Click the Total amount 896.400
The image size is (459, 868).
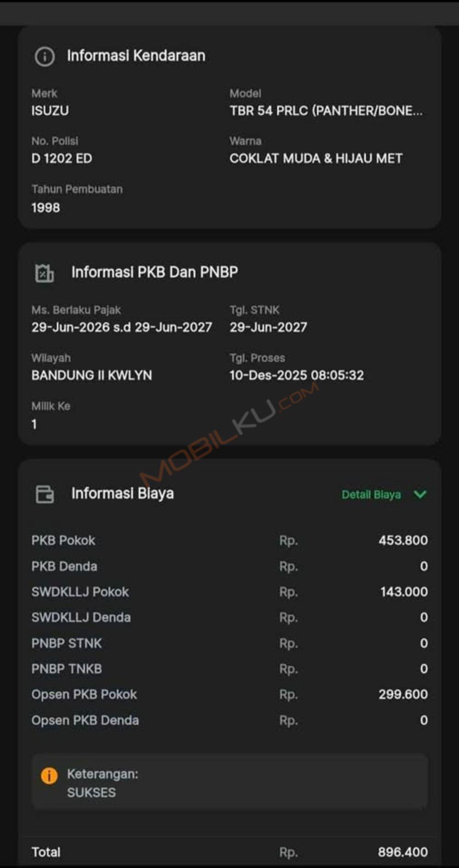[x=403, y=852]
